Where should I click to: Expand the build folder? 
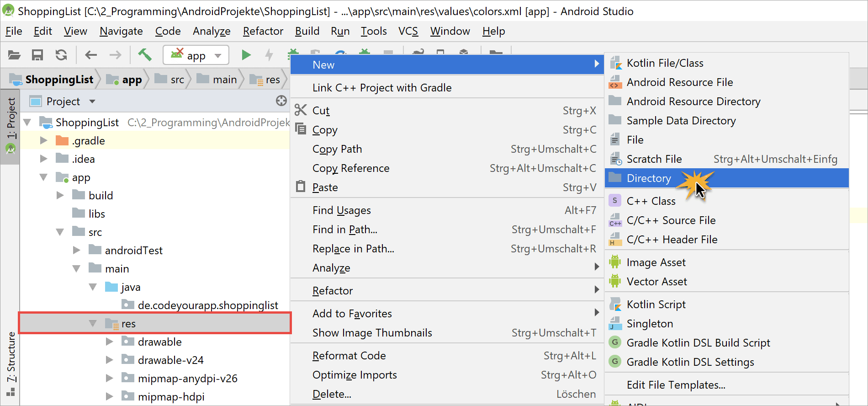(60, 195)
